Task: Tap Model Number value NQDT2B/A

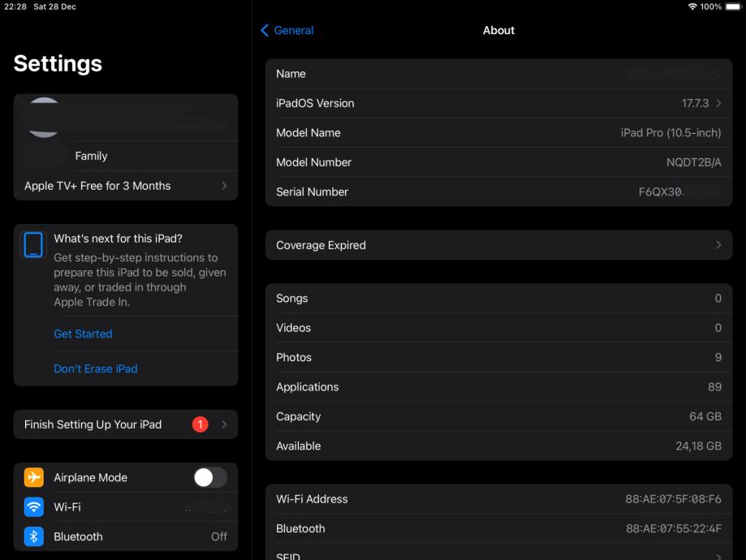Action: (x=694, y=162)
